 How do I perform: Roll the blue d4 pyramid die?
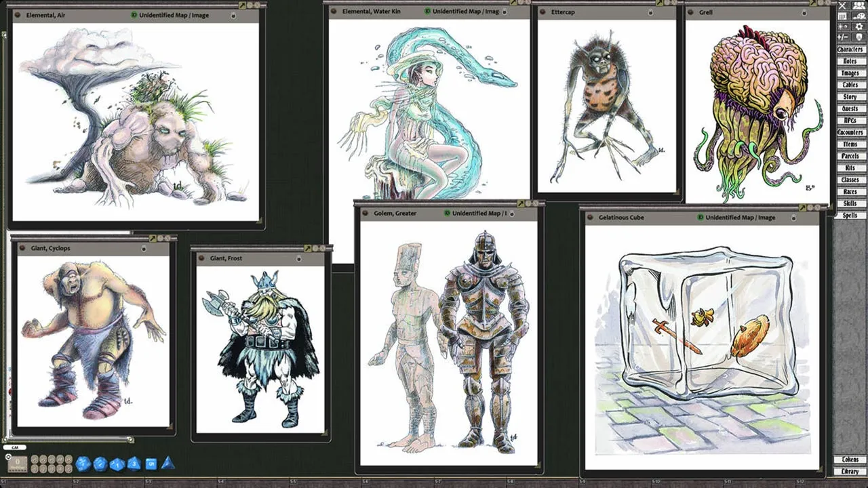tap(167, 464)
